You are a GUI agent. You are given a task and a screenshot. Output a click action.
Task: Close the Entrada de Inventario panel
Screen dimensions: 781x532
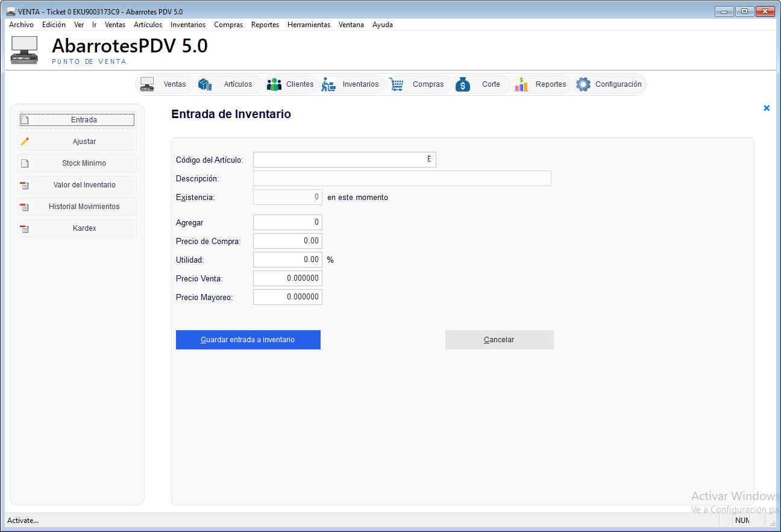pos(767,108)
